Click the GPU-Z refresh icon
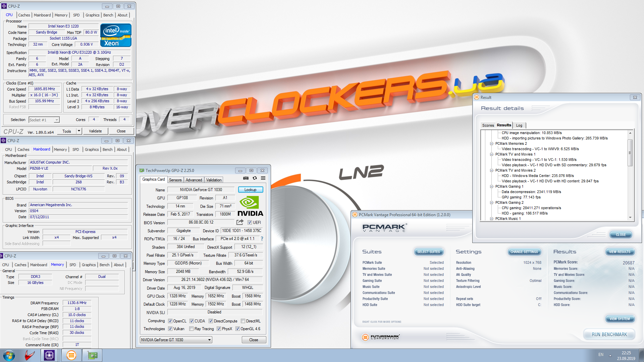Viewport: 644px width, 362px height. pos(255,178)
